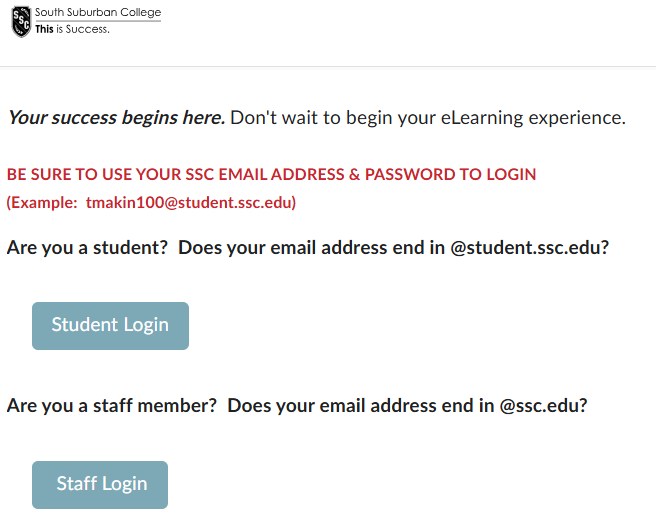Click the "This is Success." tagline
The height and width of the screenshot is (522, 656).
point(72,30)
